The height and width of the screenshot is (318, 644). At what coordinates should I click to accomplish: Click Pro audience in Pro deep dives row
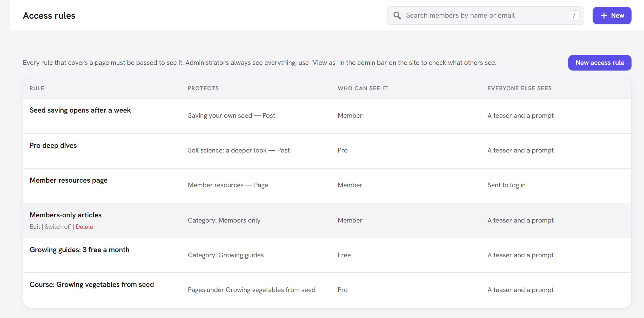click(343, 150)
